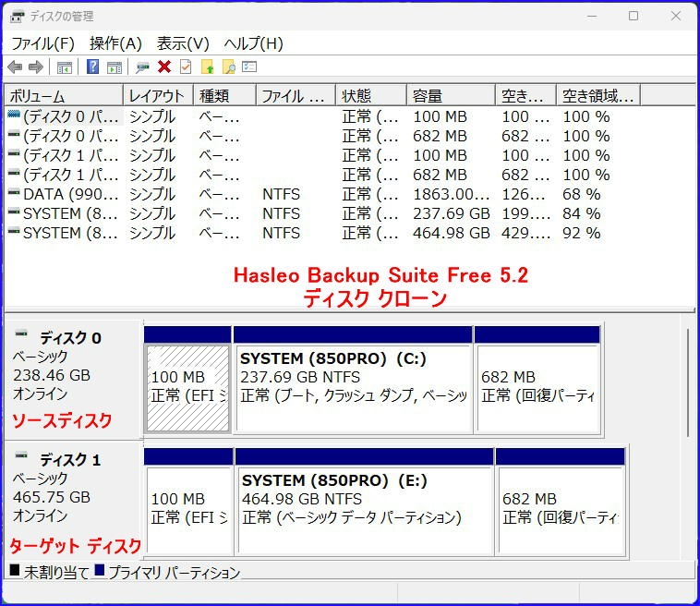Click 465.75 GB size text under ディスク 1
700x606 pixels.
point(52,497)
